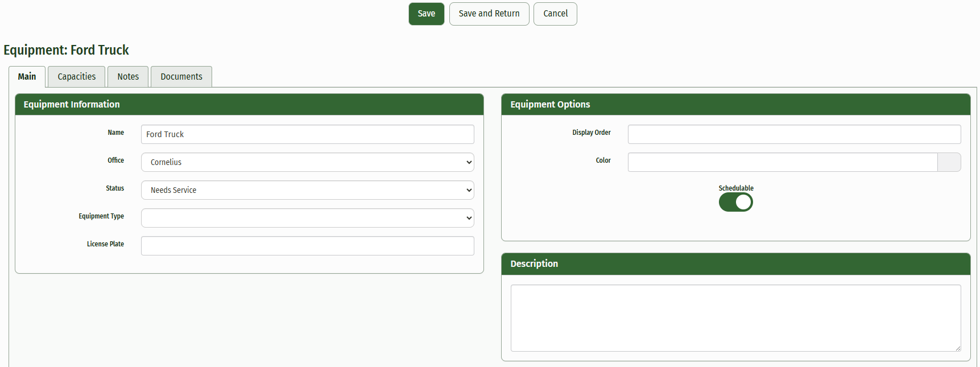Click the Equipment Information panel header
The image size is (980, 367).
[249, 105]
